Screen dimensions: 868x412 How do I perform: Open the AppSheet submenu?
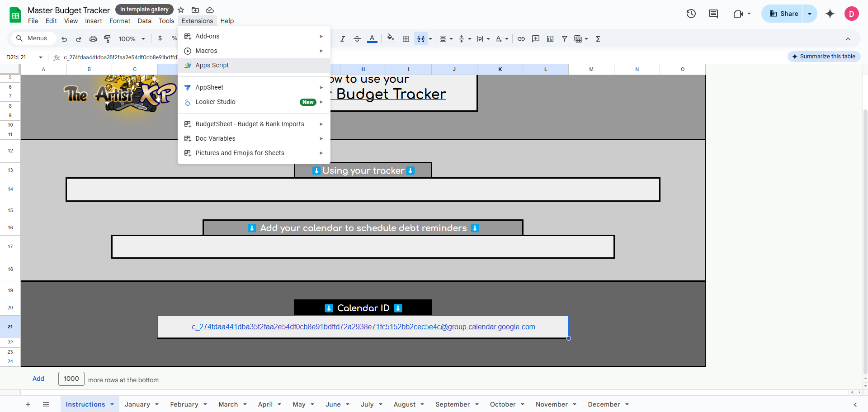[254, 87]
